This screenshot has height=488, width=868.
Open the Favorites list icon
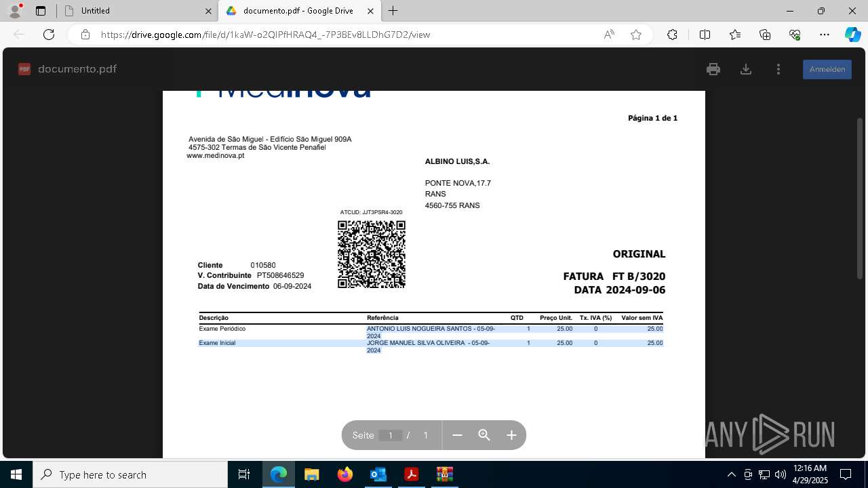pyautogui.click(x=735, y=35)
